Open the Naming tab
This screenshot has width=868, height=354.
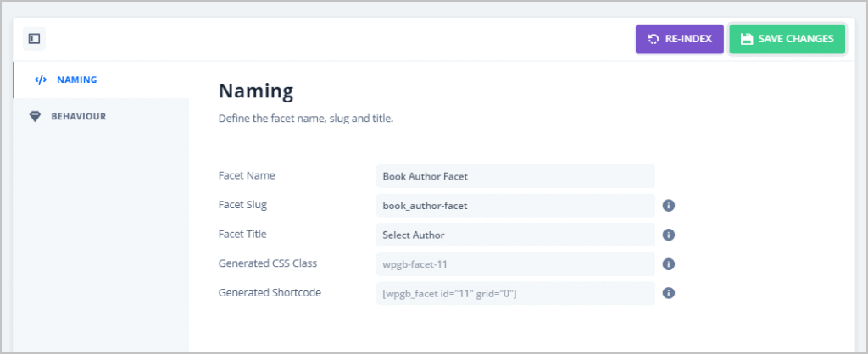click(x=101, y=80)
